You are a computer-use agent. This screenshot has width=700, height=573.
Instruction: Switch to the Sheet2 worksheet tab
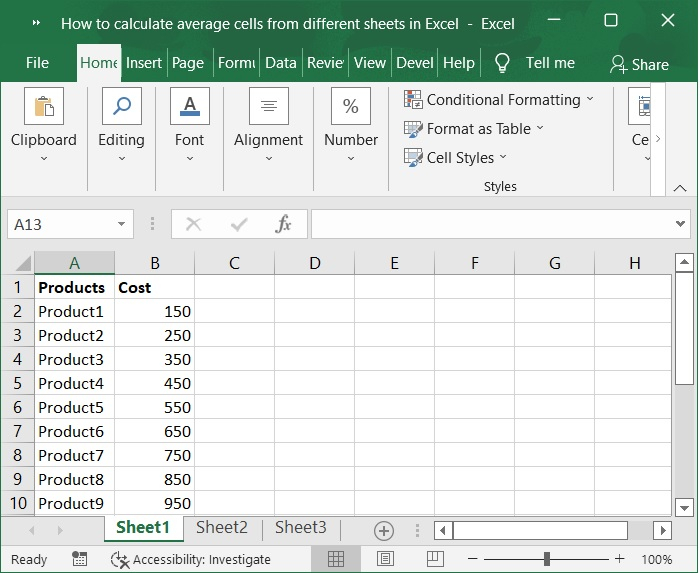click(x=221, y=527)
